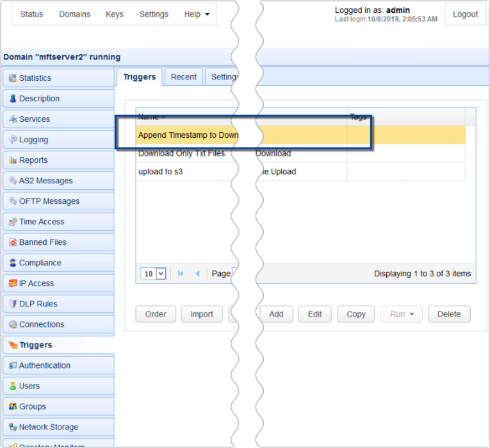This screenshot has height=448, width=490.
Task: Switch to the Recent tab
Action: [183, 77]
